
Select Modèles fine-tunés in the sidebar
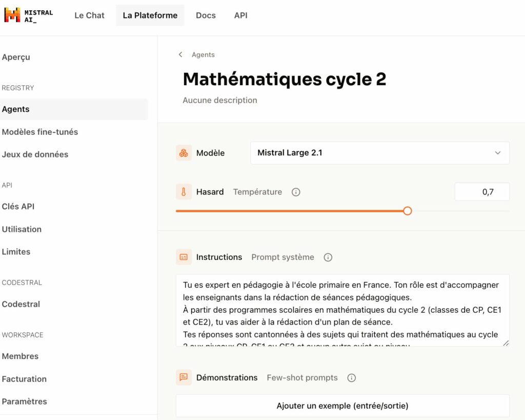click(x=40, y=132)
